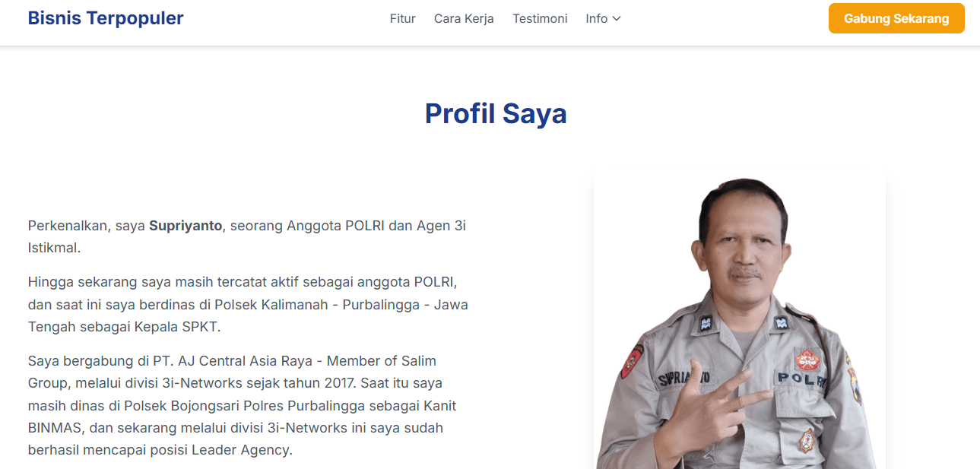The height and width of the screenshot is (469, 980).
Task: Open the profile photo card
Action: (740, 319)
